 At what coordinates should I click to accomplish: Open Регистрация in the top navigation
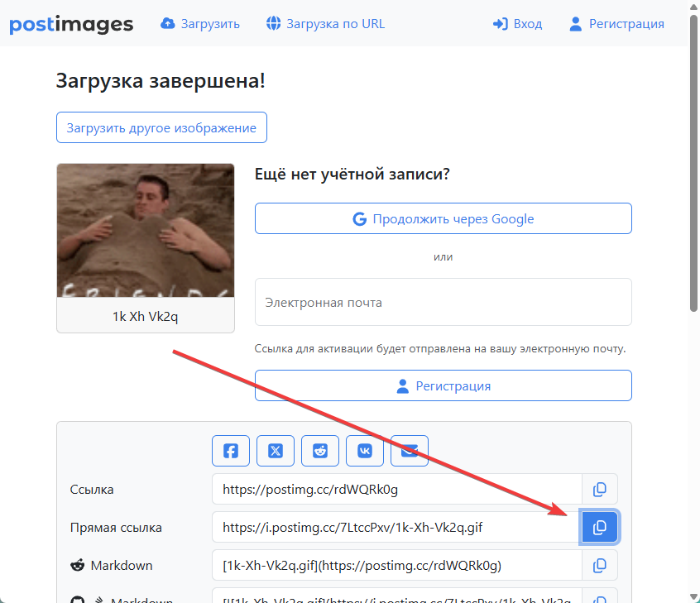click(616, 24)
